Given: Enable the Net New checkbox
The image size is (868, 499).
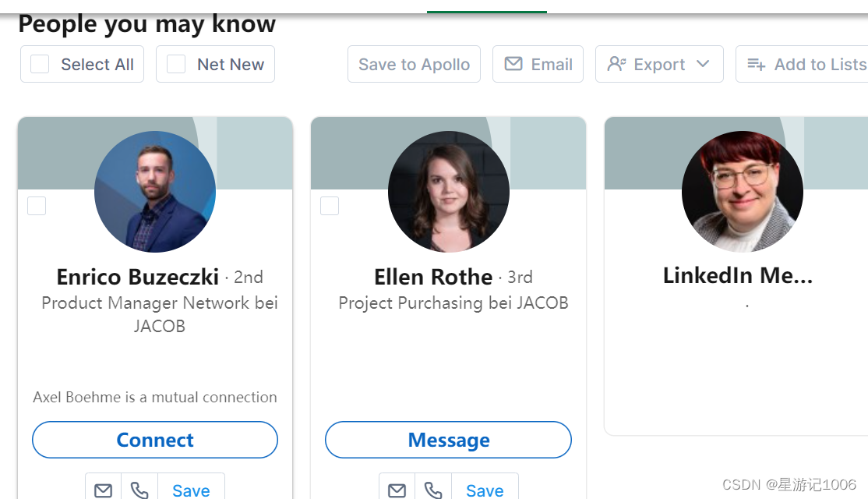Looking at the screenshot, I should 176,64.
